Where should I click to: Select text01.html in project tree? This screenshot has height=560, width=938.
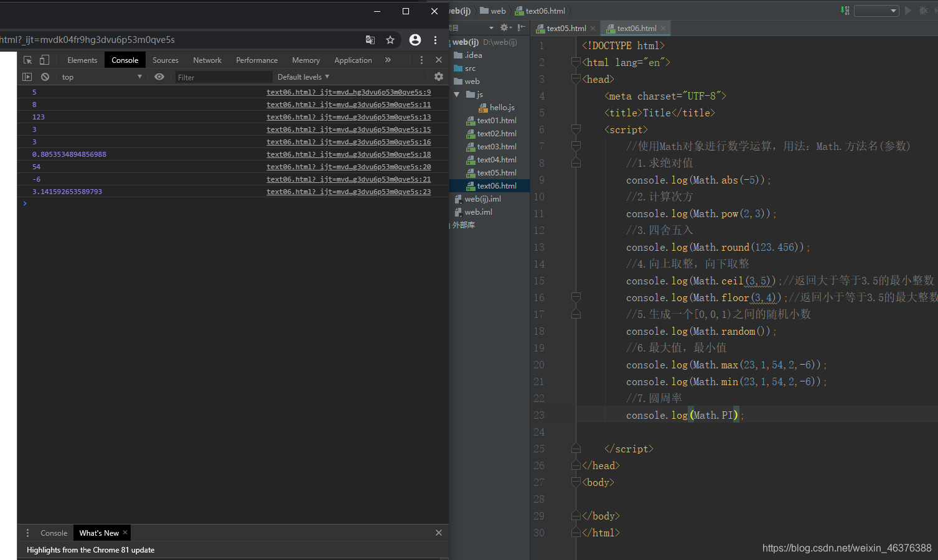(492, 121)
